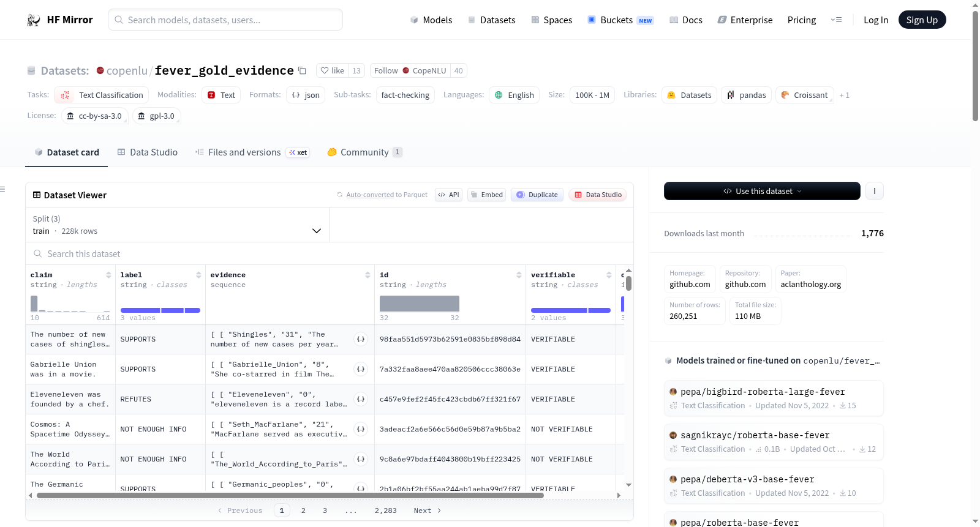Duplicate this dataset
Screen dimensions: 980x527
tap(537, 195)
